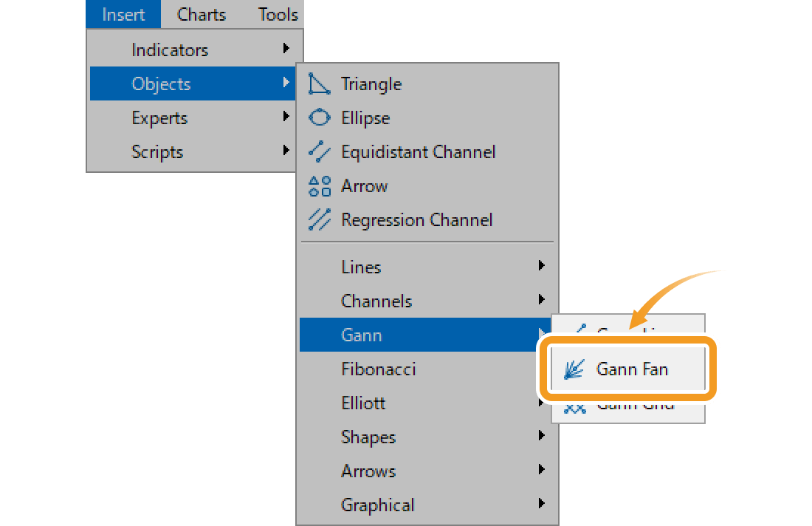Open the Tools menu
Viewport: 812px width, 526px height.
[277, 14]
